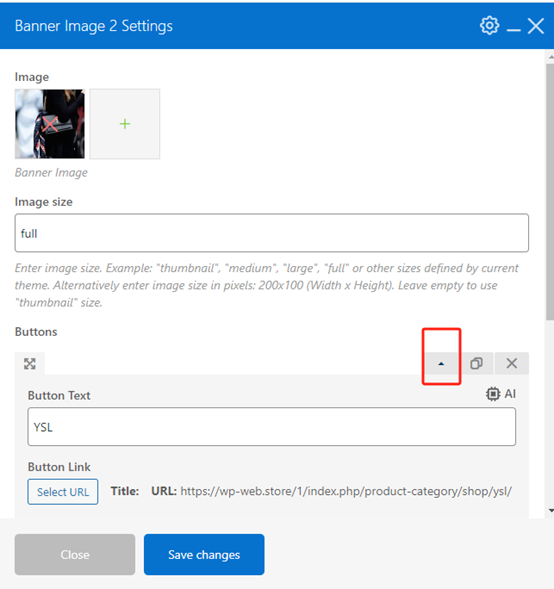Click the vertical scrollbar thumb
Image resolution: width=554 pixels, height=589 pixels.
(550, 192)
